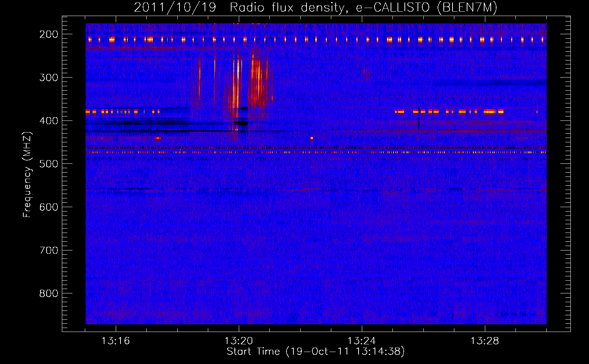Click the 13:28 time tick label
The width and height of the screenshot is (589, 364).
point(485,341)
